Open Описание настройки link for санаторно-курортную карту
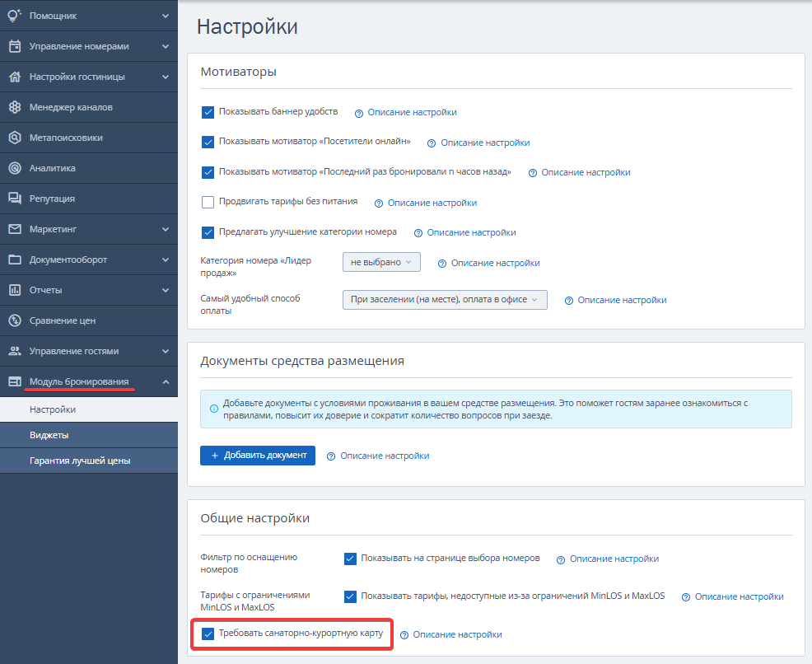The height and width of the screenshot is (664, 812). coord(457,635)
